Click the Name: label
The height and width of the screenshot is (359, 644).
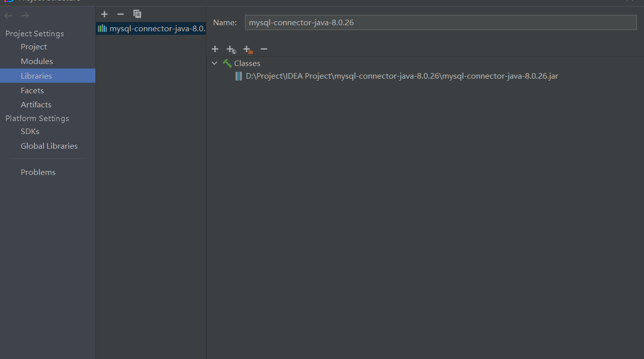225,22
